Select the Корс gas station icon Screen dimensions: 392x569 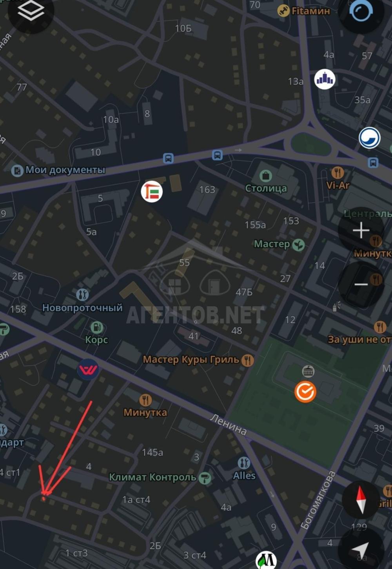(x=96, y=327)
